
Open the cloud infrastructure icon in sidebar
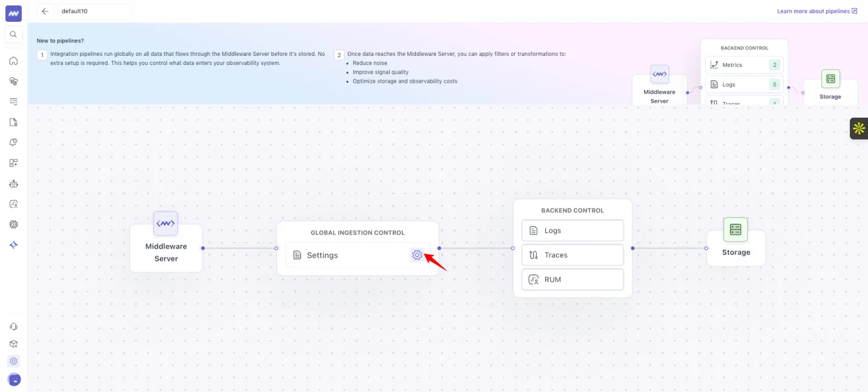pos(13,81)
